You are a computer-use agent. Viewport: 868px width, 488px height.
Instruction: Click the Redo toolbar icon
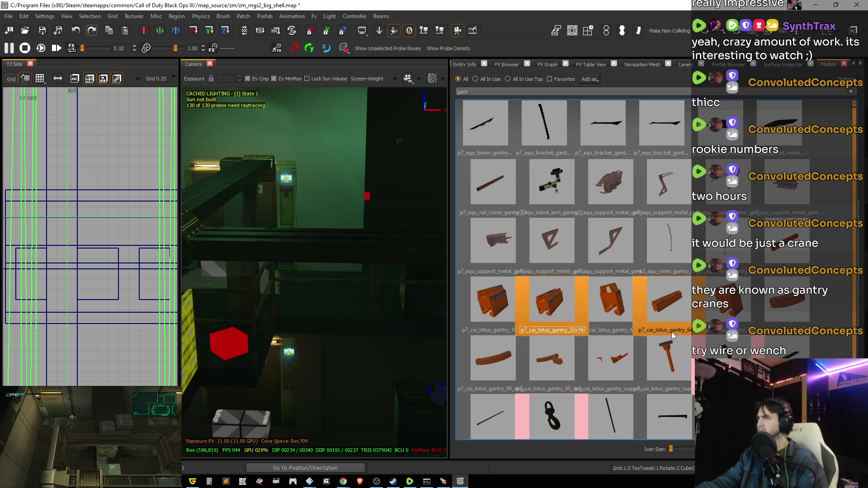[92, 30]
